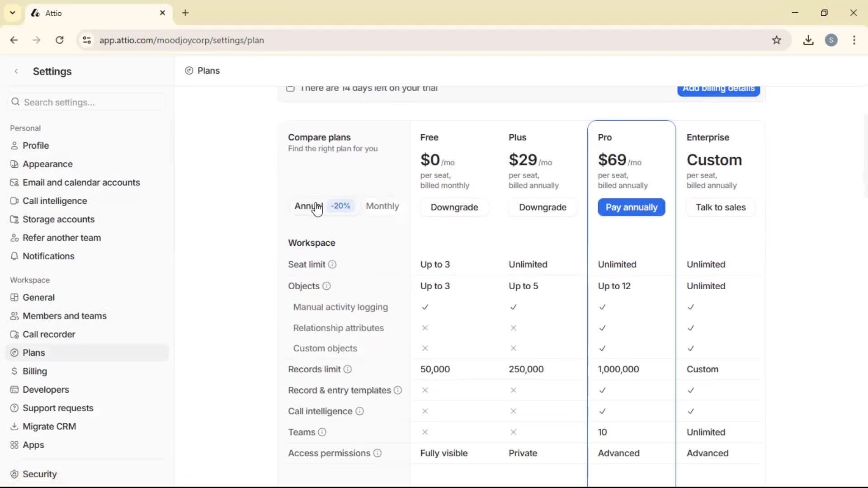Open Migrate CRM settings
The height and width of the screenshot is (488, 868).
click(49, 426)
